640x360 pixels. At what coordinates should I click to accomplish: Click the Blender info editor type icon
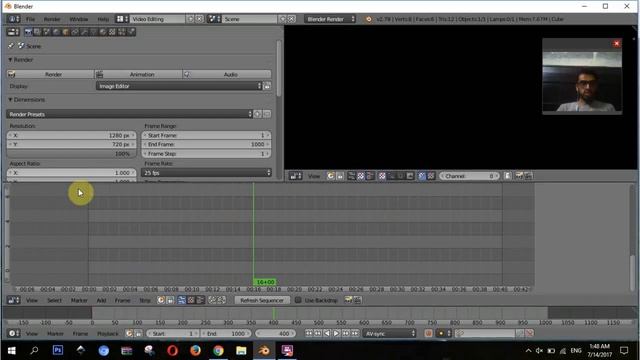click(x=14, y=19)
